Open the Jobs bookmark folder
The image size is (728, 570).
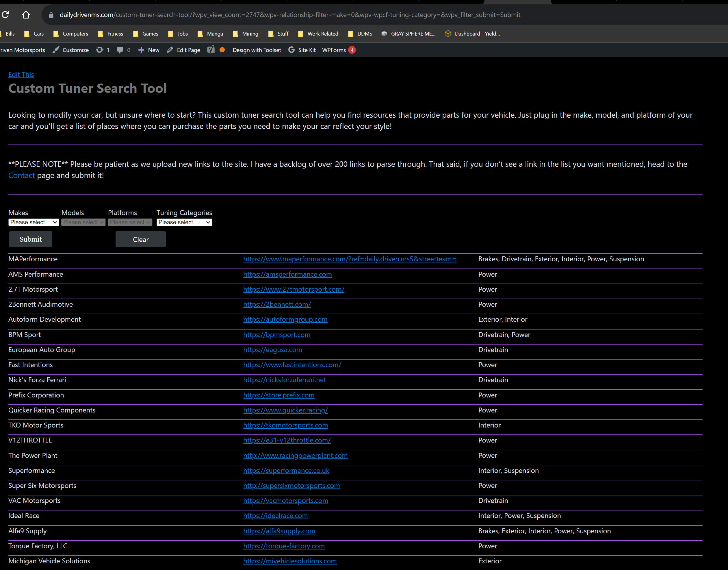tap(178, 34)
